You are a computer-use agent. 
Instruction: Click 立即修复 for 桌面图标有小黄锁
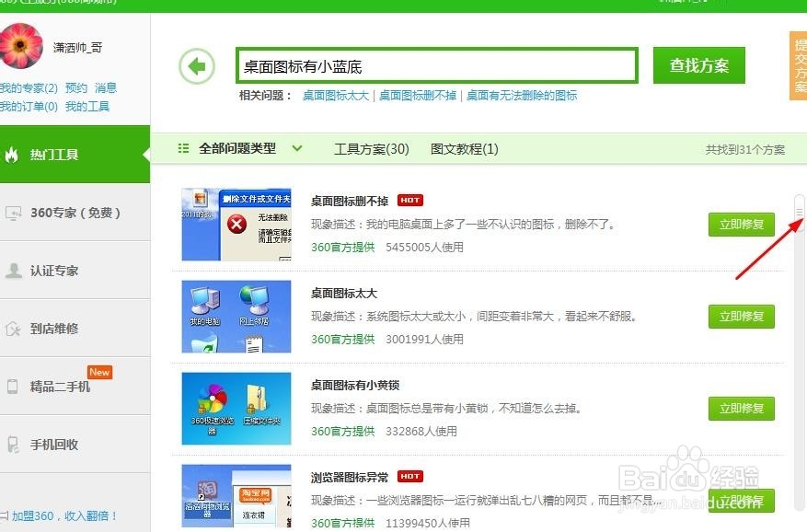pyautogui.click(x=741, y=409)
